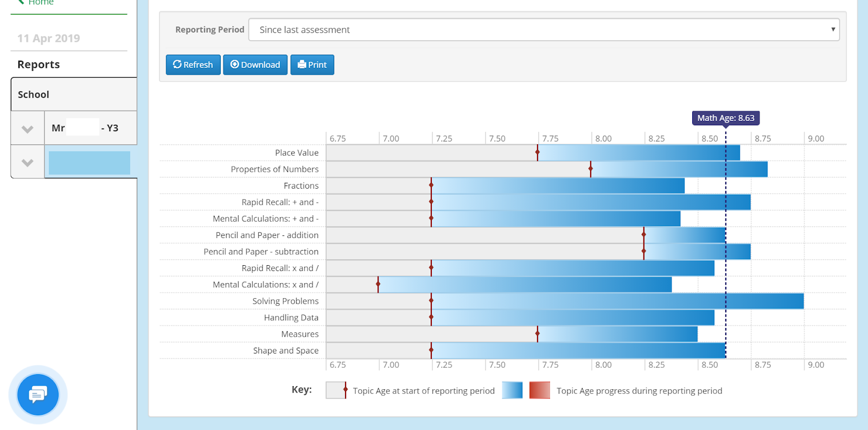Click the Solving Problems topic label

[285, 301]
